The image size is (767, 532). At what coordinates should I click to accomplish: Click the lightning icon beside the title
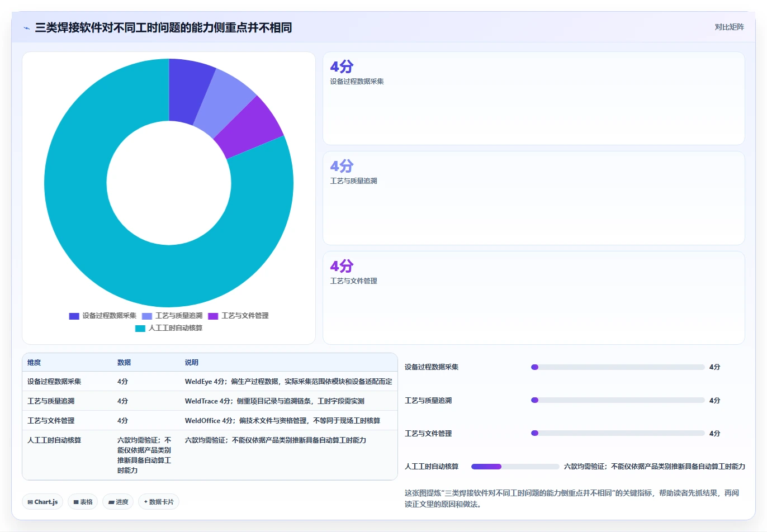click(26, 28)
